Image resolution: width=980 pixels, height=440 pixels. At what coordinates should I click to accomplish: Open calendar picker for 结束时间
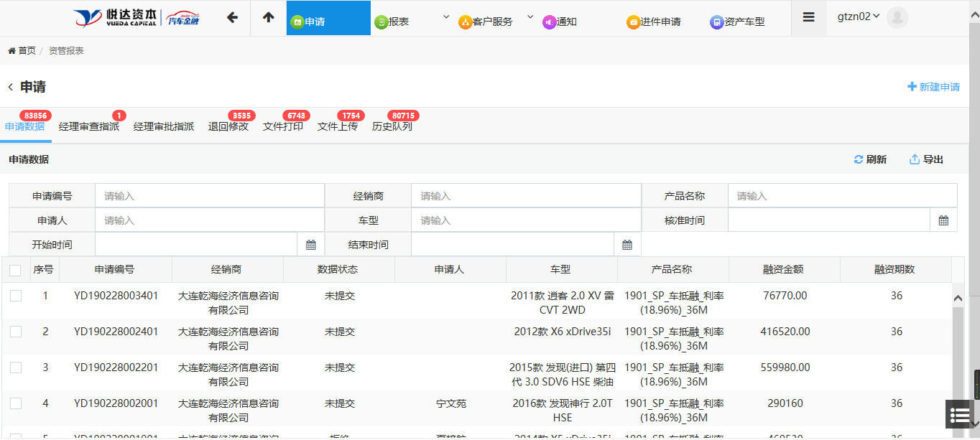click(627, 245)
